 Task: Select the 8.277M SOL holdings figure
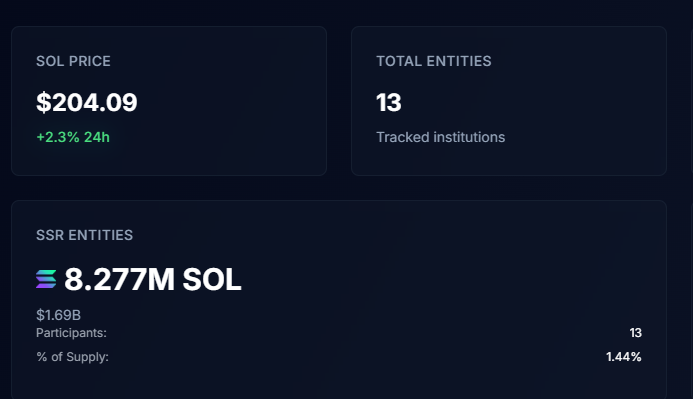[153, 279]
